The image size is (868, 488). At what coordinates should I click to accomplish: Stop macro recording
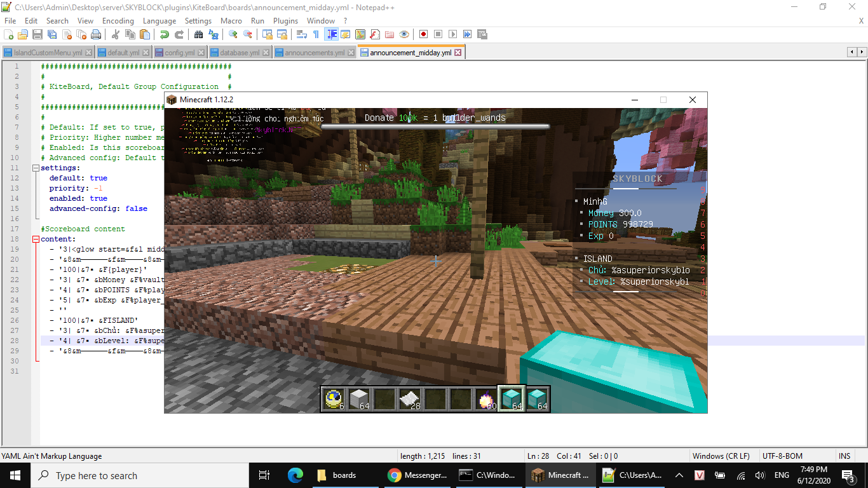pyautogui.click(x=438, y=34)
